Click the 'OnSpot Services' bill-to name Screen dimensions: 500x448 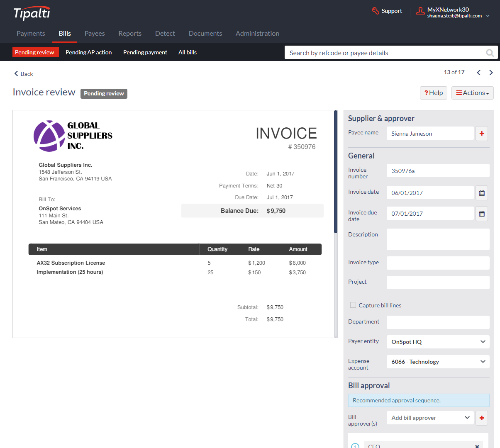(x=60, y=209)
